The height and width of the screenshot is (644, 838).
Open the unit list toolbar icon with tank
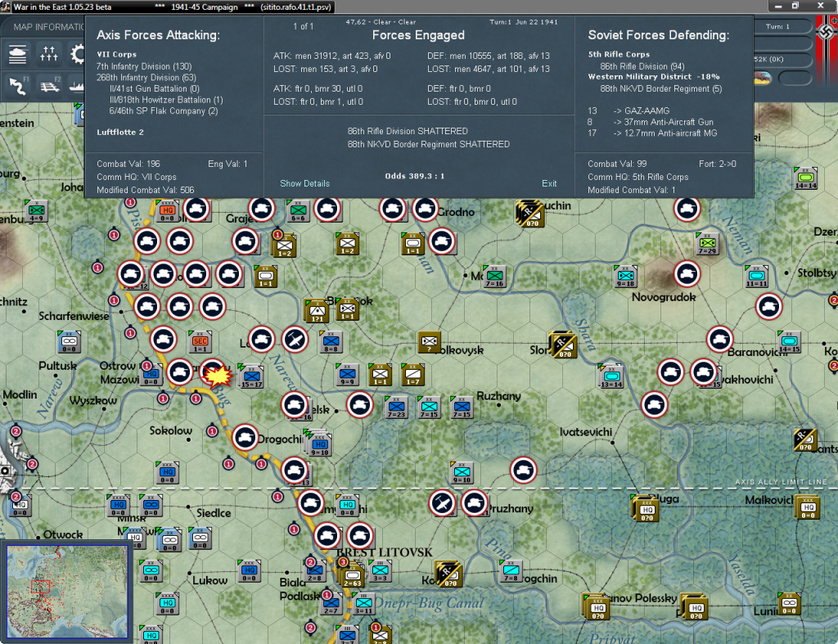[x=18, y=54]
